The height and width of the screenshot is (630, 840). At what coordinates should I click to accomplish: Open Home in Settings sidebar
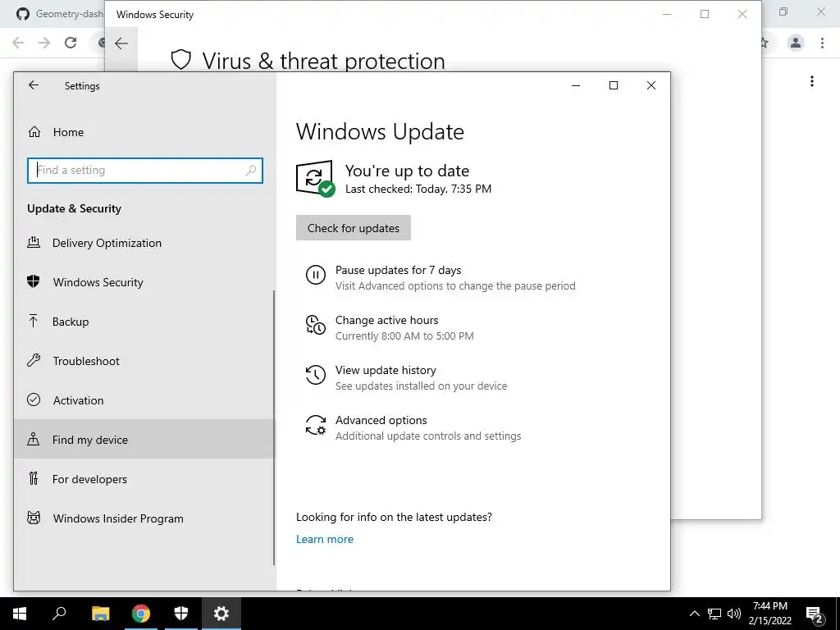coord(144,132)
